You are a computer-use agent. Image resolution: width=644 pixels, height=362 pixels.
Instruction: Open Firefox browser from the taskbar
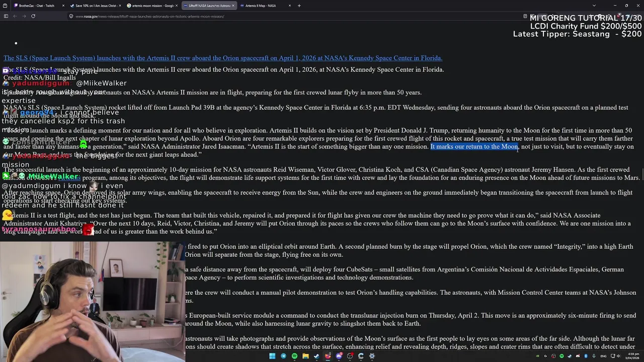tap(328, 356)
